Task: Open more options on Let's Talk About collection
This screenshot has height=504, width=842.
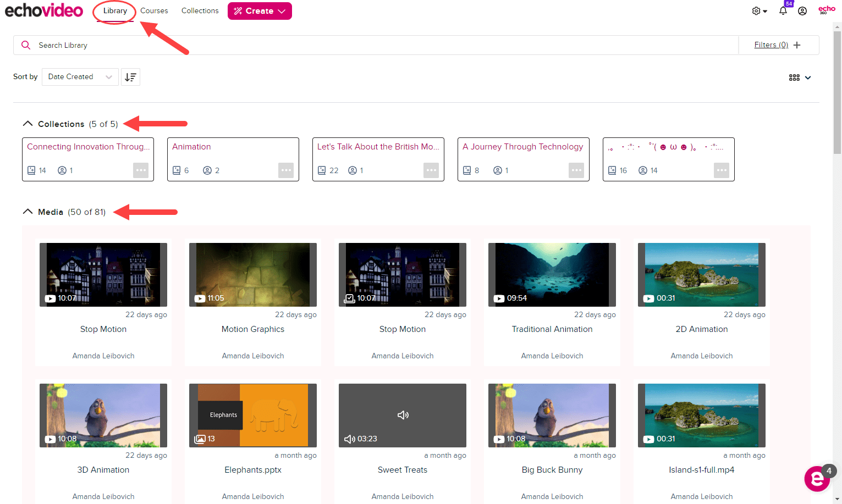Action: click(431, 170)
